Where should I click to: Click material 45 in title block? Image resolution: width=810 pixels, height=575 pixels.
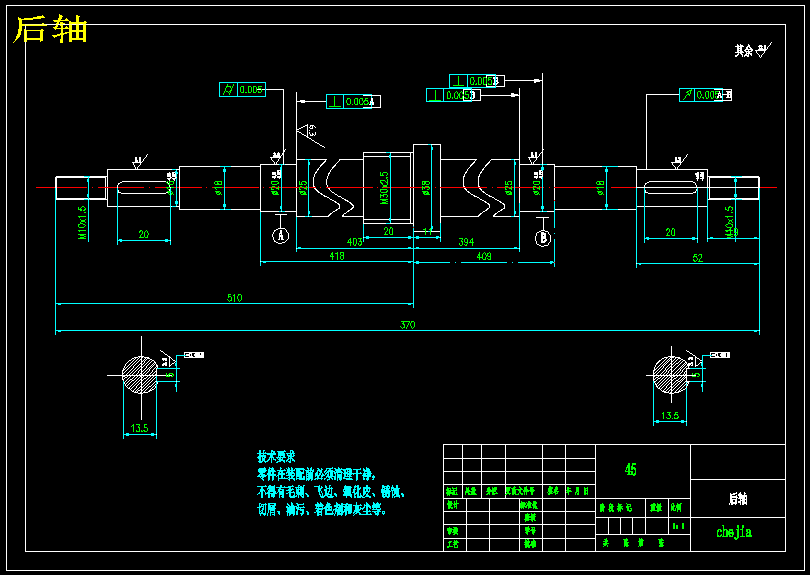(x=631, y=470)
